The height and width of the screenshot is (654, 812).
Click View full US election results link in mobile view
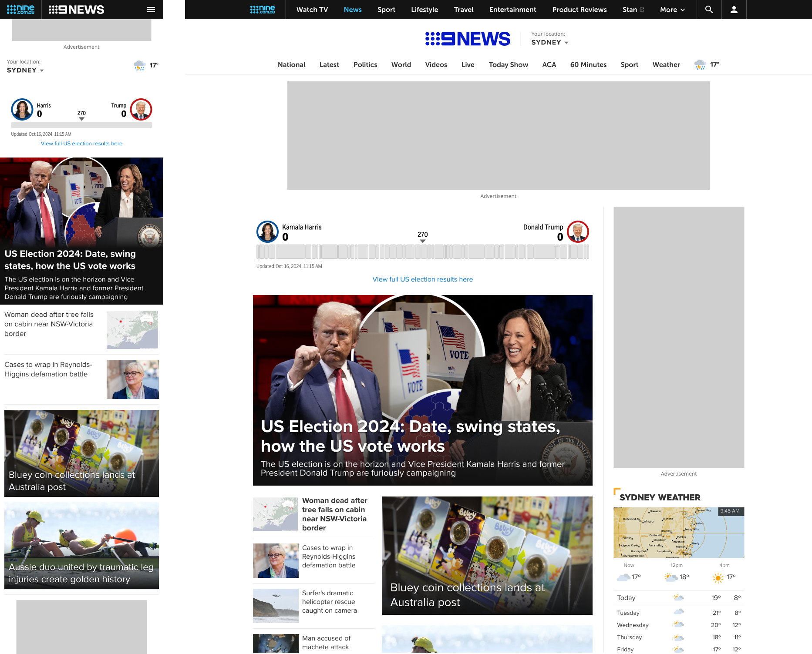coord(81,144)
